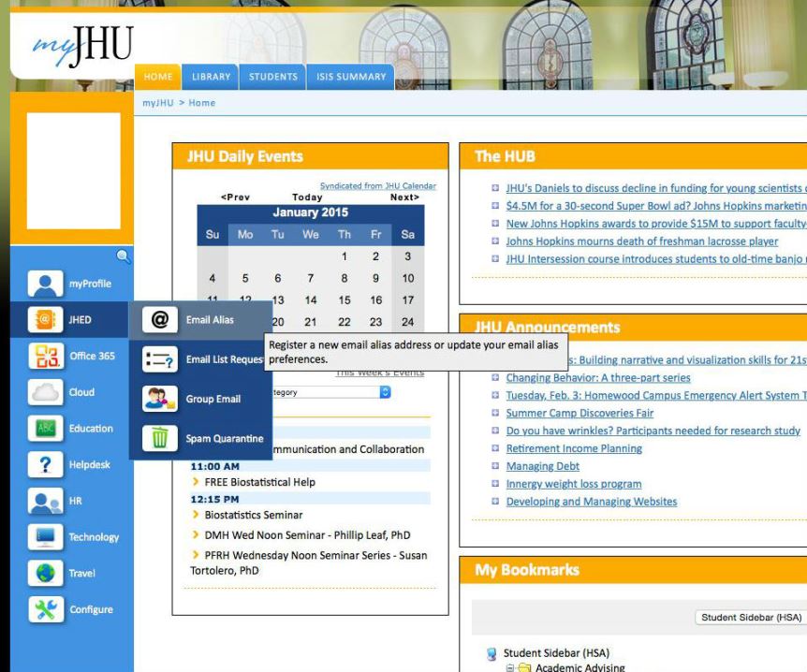The image size is (807, 672).
Task: Open Homewood Campus Emergency Alert link
Action: pyautogui.click(x=656, y=395)
